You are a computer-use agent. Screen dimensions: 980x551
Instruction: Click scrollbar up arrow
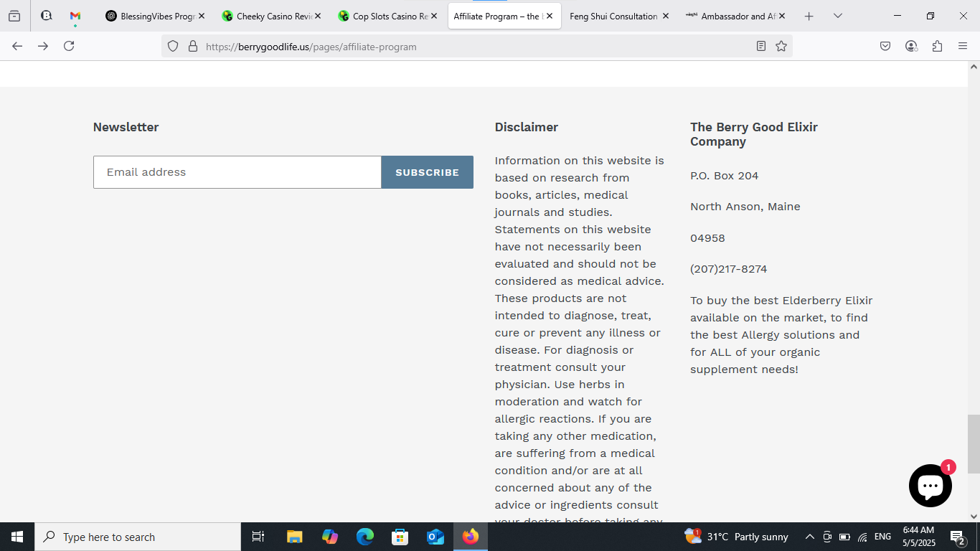coord(974,67)
